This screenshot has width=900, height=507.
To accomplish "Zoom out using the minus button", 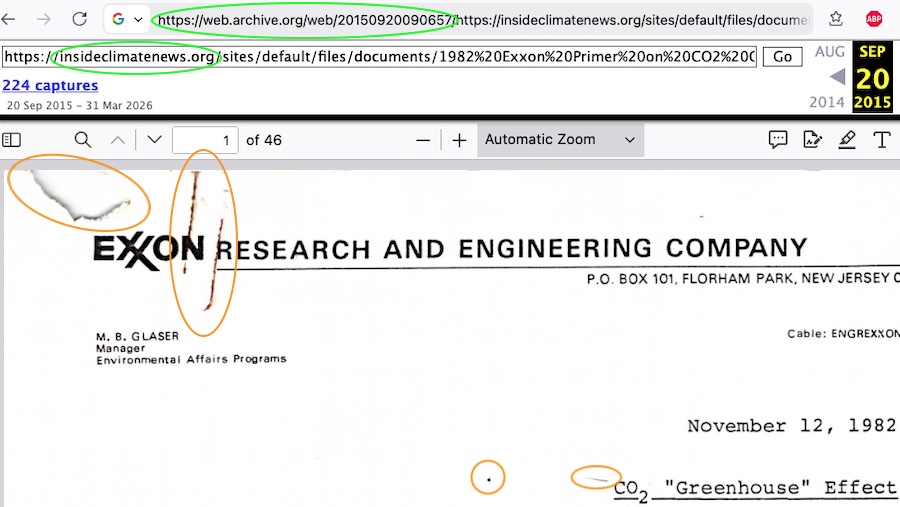I will coord(423,140).
